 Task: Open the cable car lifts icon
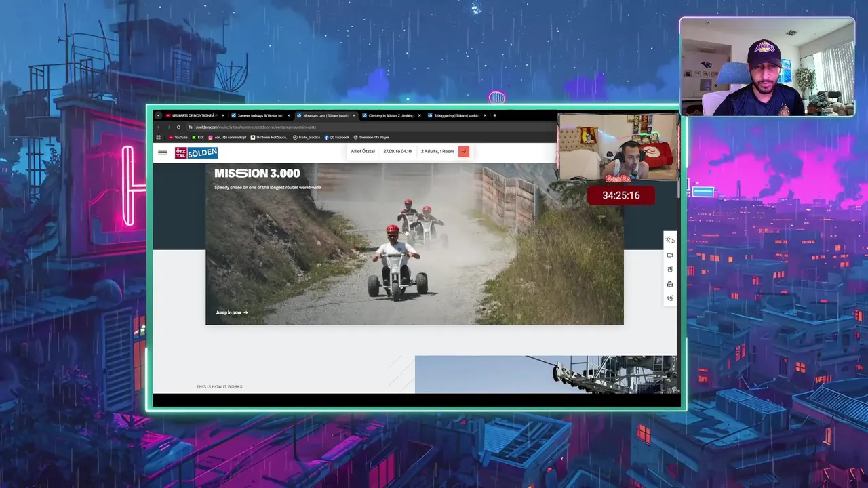670,269
